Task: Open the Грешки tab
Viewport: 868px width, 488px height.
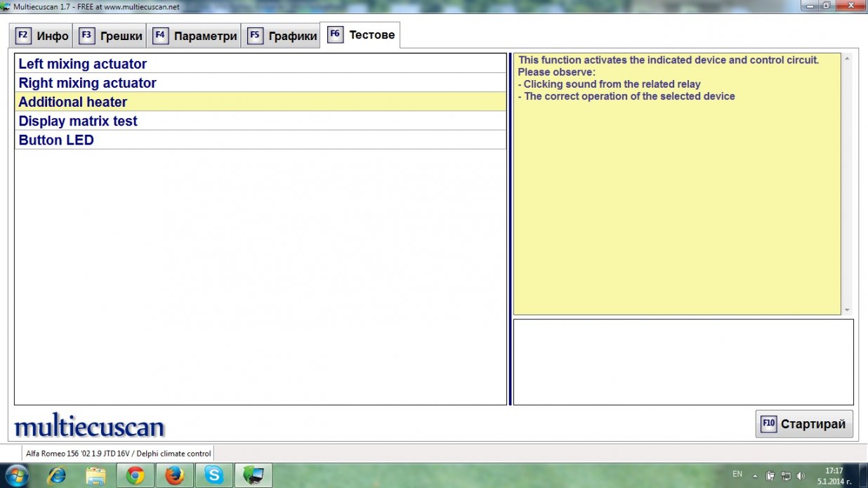Action: tap(110, 36)
